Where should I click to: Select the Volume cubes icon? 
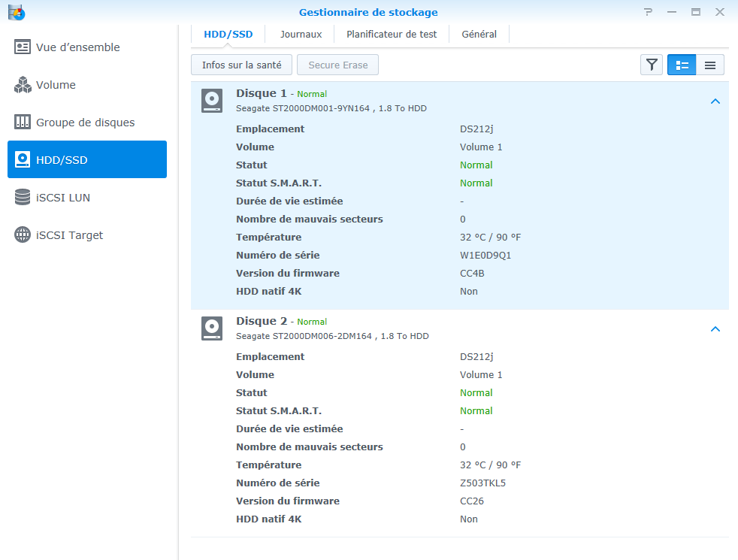pyautogui.click(x=23, y=85)
